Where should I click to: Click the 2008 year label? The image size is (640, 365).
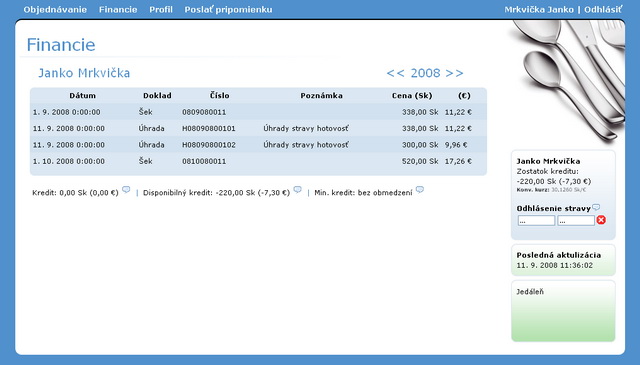pyautogui.click(x=425, y=73)
